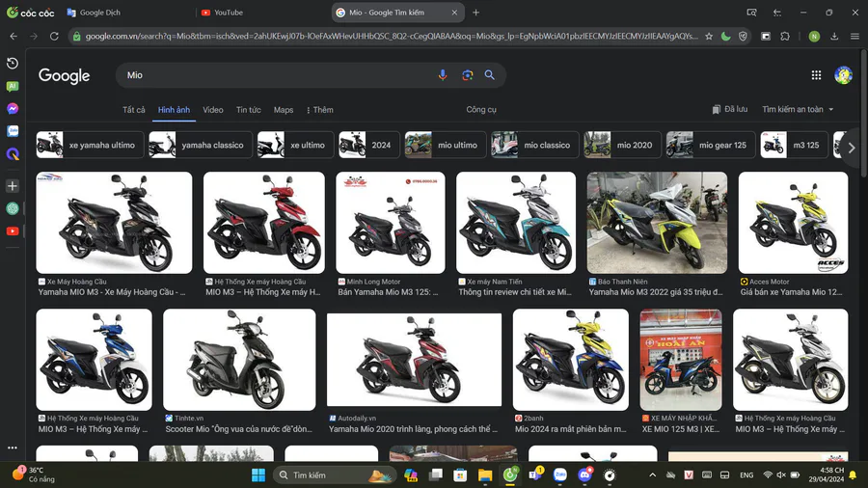Show hidden system tray icons

tap(653, 475)
